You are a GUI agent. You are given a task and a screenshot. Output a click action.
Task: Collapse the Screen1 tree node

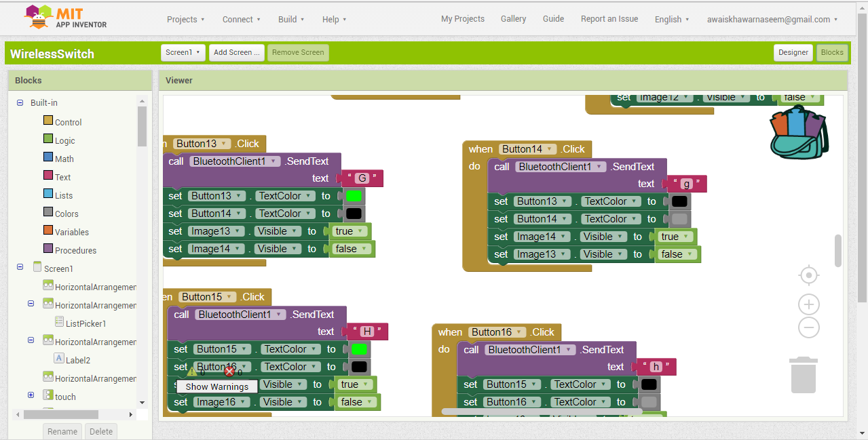tap(20, 268)
